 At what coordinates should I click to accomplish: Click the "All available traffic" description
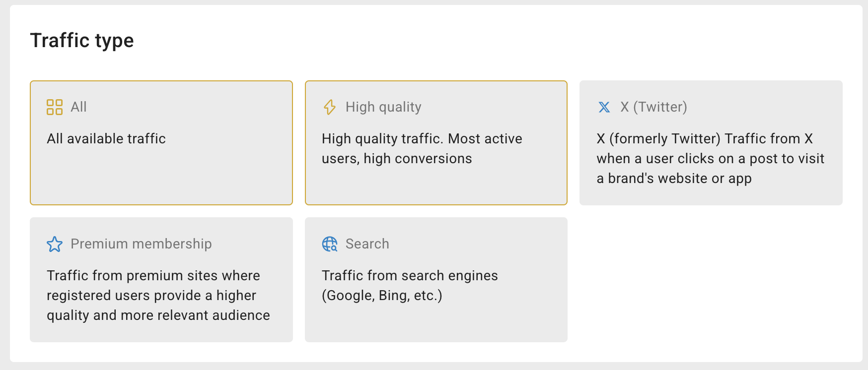tap(106, 139)
